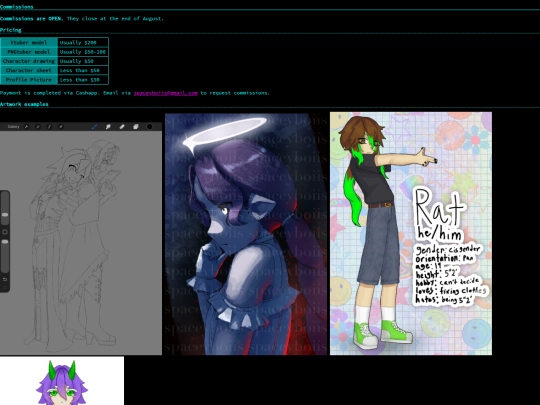Select the blue Brush tool in the sketch screenshot

click(x=94, y=127)
